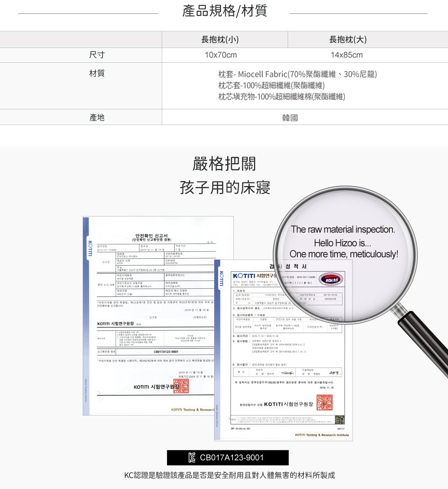The height and width of the screenshot is (489, 448).
Task: Click the CB017A123-9001 certification number badge
Action: click(229, 457)
